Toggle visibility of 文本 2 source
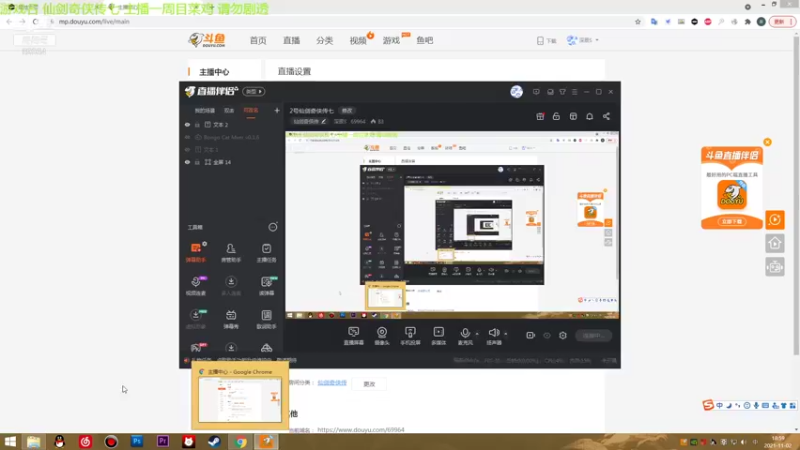The width and height of the screenshot is (800, 450). [187, 124]
